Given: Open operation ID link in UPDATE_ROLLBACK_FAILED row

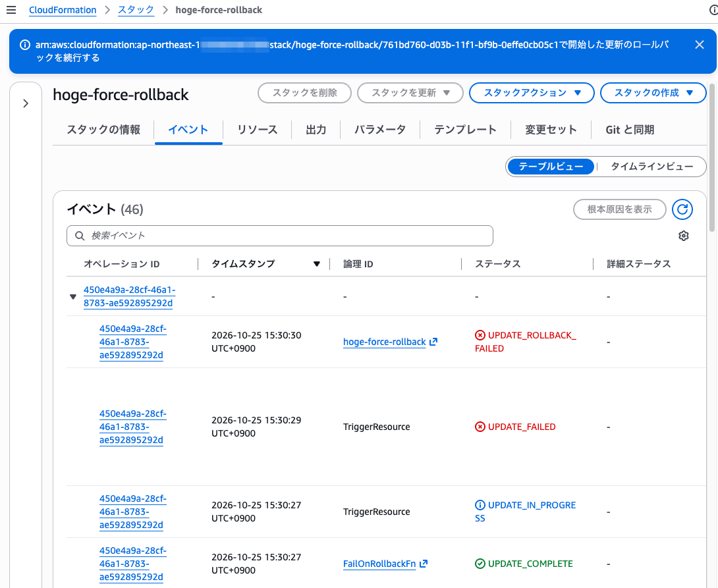Looking at the screenshot, I should pyautogui.click(x=133, y=342).
